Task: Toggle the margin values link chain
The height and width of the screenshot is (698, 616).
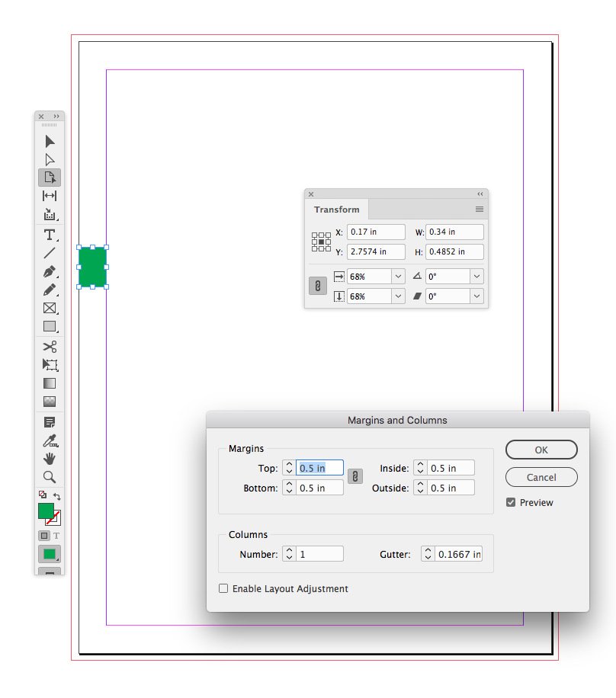Action: [x=355, y=476]
